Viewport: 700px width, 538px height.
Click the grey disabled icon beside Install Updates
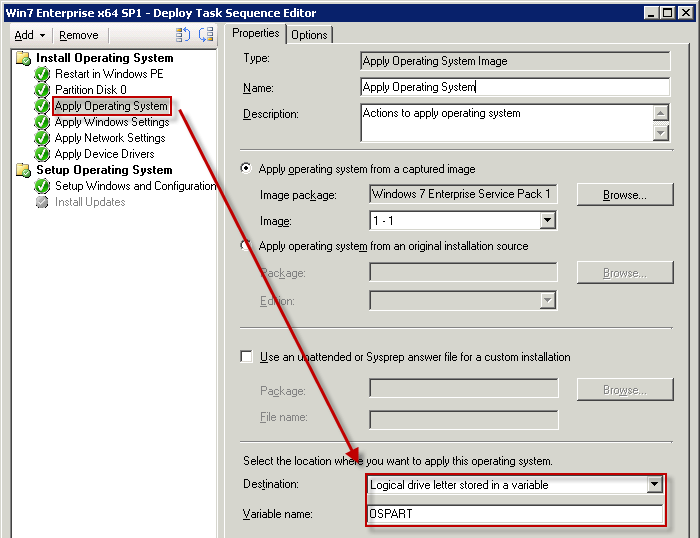[42, 202]
